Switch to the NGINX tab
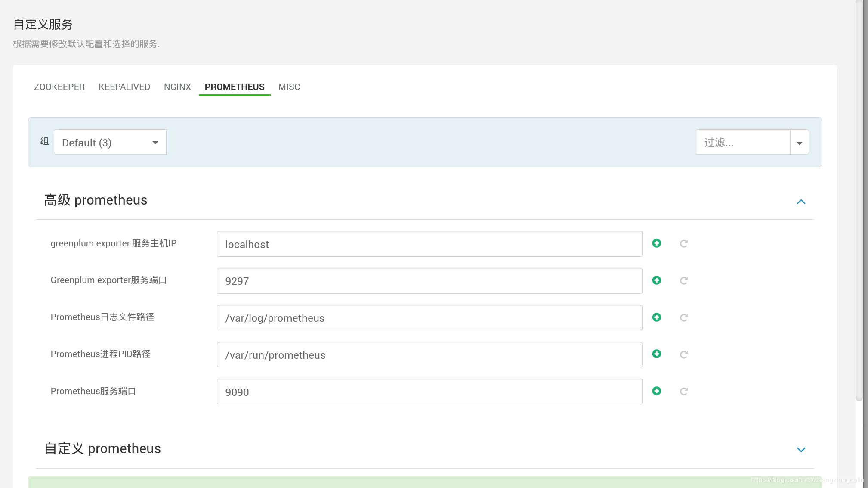Screen dimensions: 868x488 177,87
